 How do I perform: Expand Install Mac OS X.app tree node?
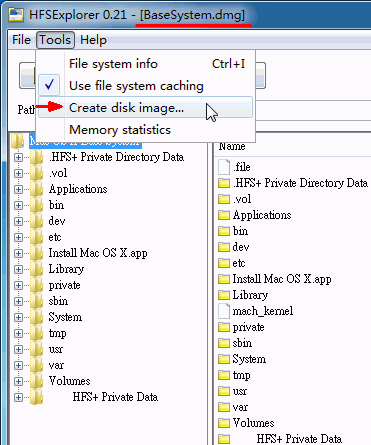(x=18, y=253)
